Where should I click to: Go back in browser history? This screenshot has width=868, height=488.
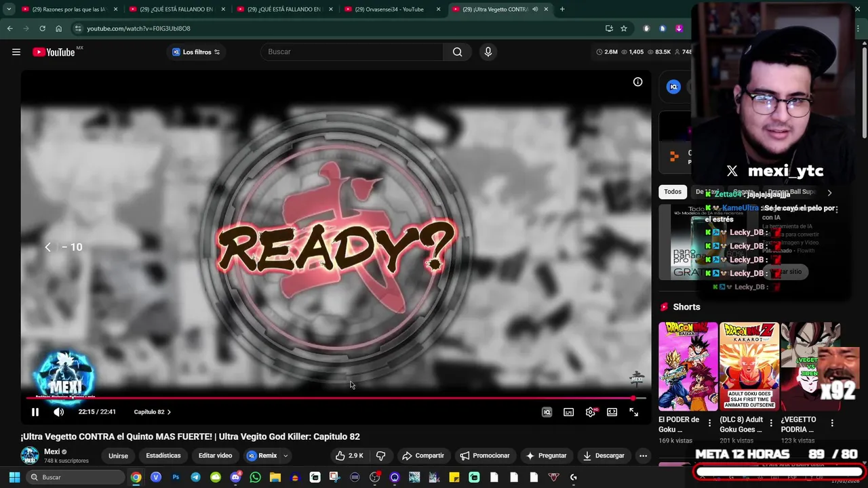coord(9,28)
